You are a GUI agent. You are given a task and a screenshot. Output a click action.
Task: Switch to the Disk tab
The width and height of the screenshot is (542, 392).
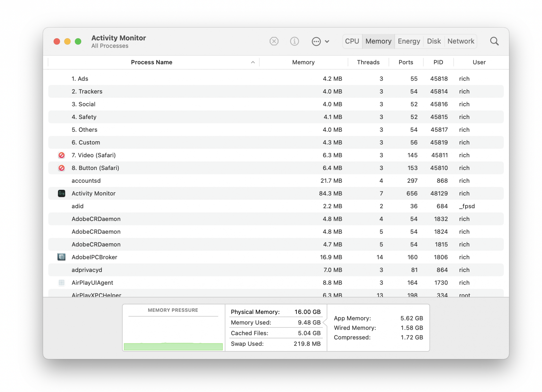pos(434,41)
